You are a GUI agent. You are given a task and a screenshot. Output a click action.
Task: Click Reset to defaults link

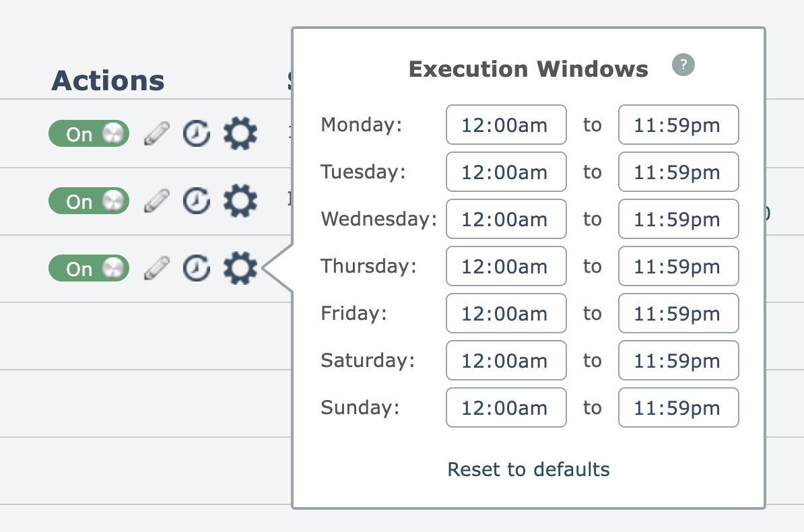coord(529,469)
